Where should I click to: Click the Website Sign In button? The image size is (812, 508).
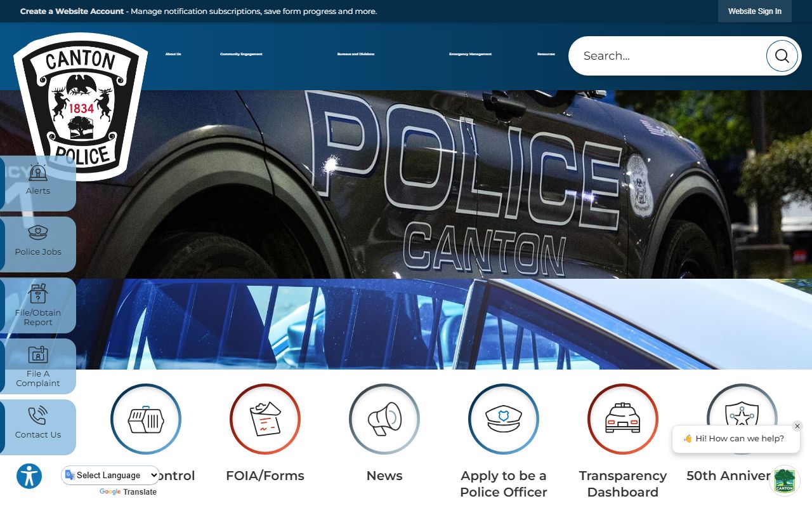tap(755, 11)
